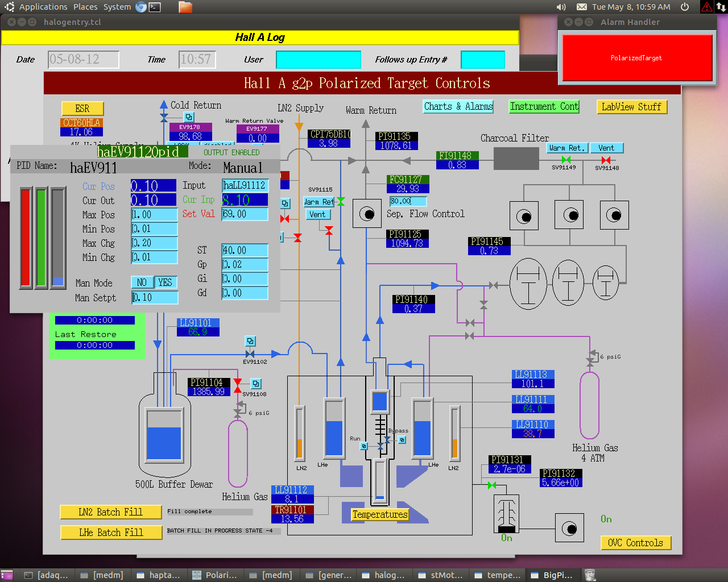Click the blue EV91102 valve symbol
This screenshot has height=582, width=728.
(250, 354)
